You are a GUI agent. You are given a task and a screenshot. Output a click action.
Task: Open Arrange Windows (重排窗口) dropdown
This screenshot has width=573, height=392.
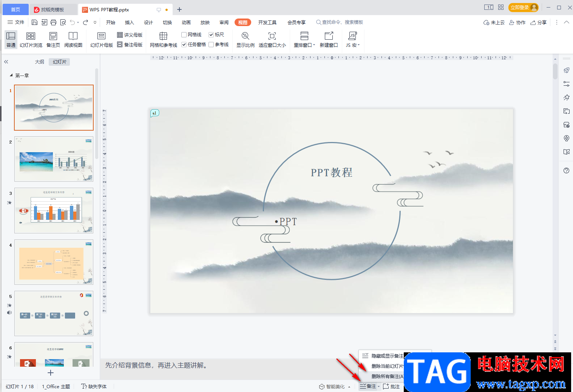(x=304, y=40)
